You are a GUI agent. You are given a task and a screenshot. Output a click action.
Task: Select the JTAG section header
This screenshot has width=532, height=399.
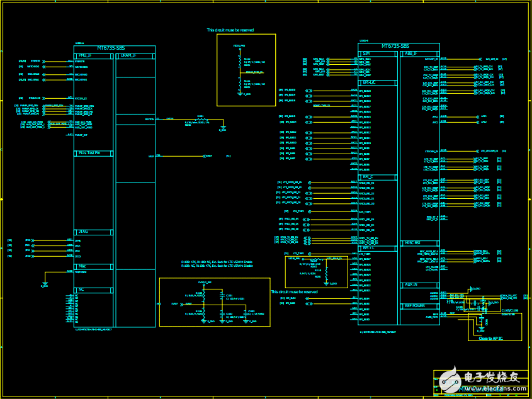[84, 232]
